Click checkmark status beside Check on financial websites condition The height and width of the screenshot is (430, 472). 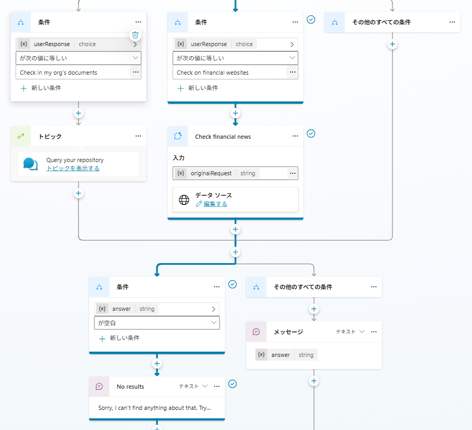click(311, 20)
